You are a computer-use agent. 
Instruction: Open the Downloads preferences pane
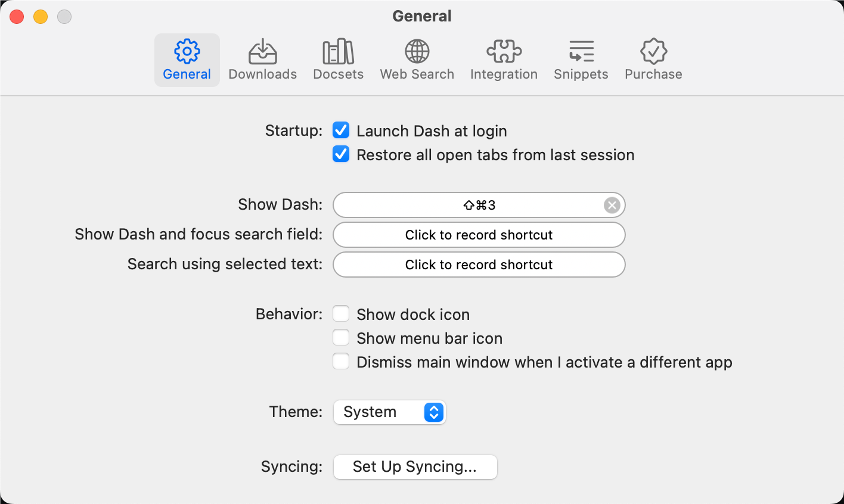pyautogui.click(x=262, y=60)
